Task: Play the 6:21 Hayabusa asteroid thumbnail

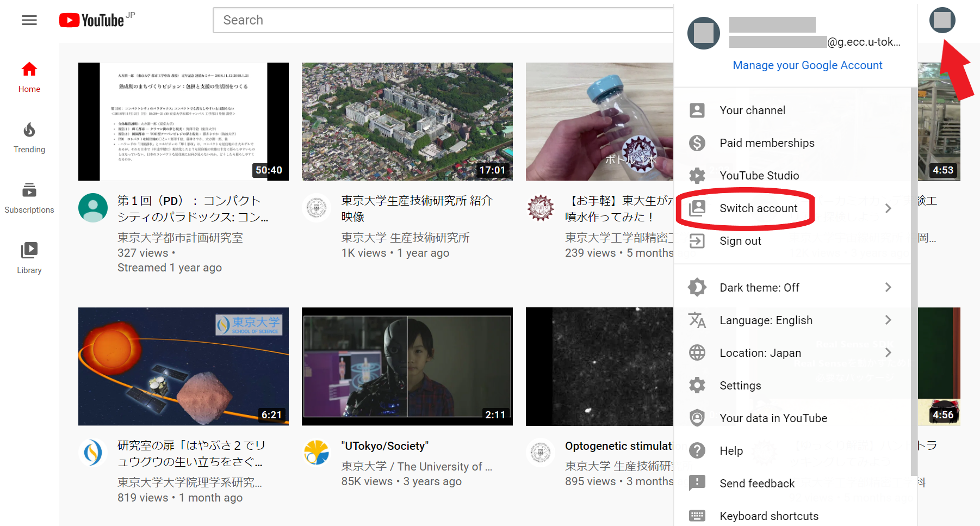Action: 183,367
